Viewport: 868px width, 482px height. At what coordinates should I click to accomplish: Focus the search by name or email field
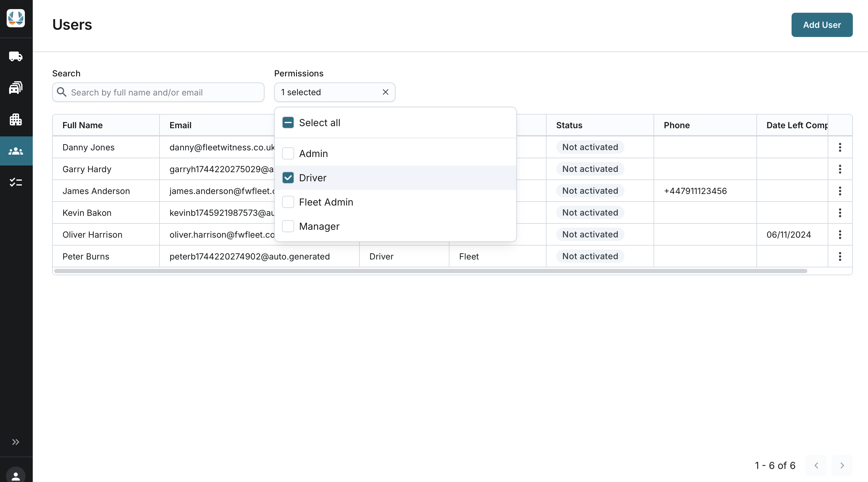point(165,92)
